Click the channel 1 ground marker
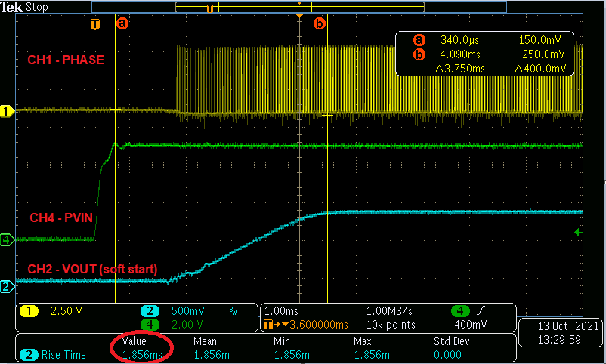606x364 pixels. pyautogui.click(x=7, y=112)
